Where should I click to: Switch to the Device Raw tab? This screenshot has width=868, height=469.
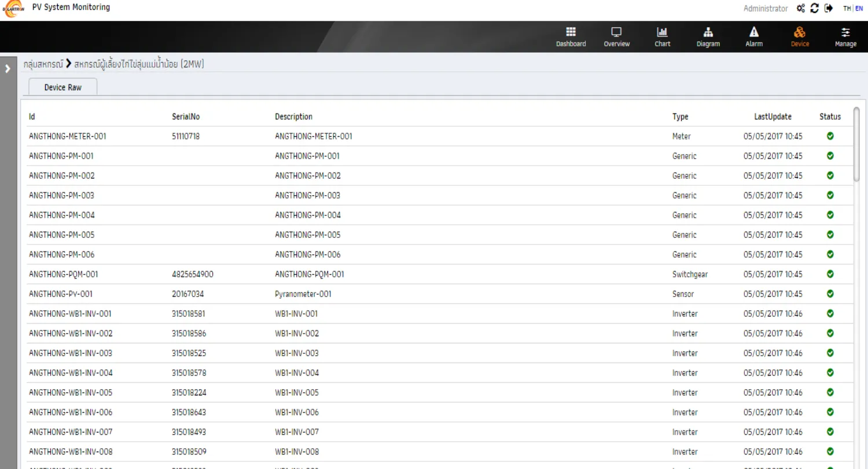click(63, 87)
